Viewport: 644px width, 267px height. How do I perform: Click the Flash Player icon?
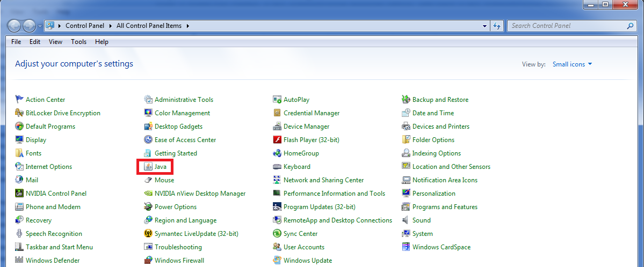[277, 140]
